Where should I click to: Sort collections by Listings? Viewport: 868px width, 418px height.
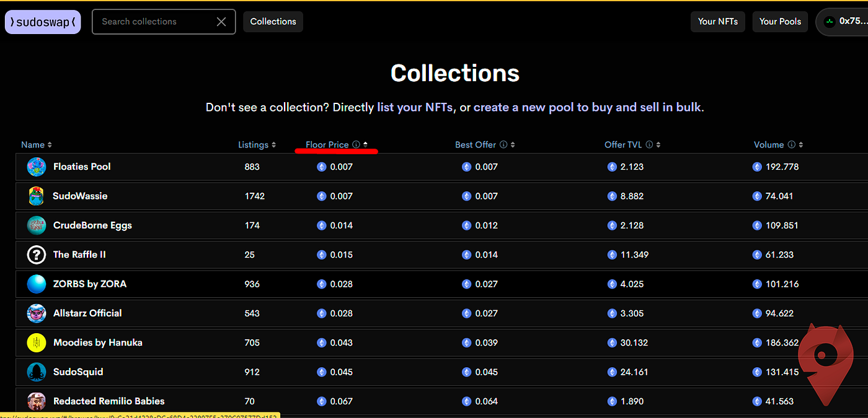point(257,145)
